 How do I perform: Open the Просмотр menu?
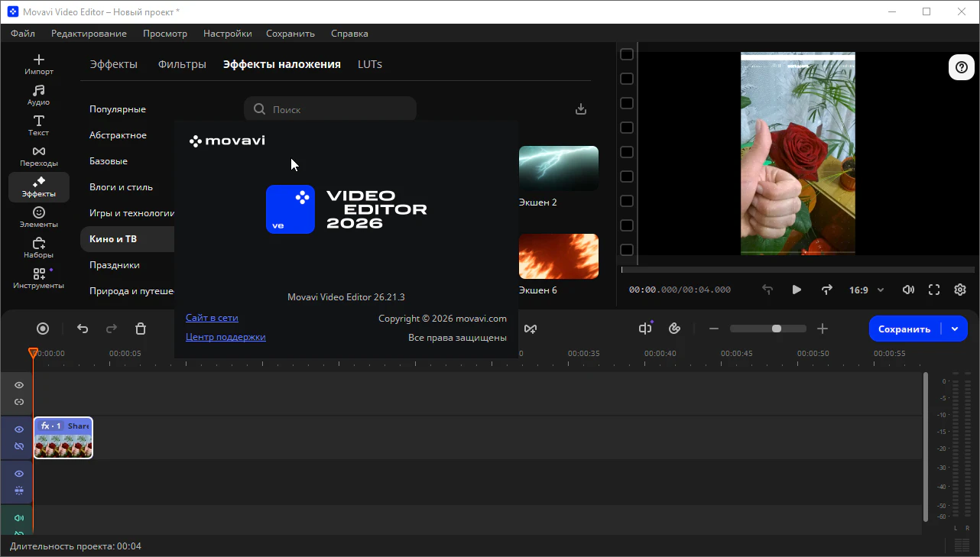click(x=165, y=34)
